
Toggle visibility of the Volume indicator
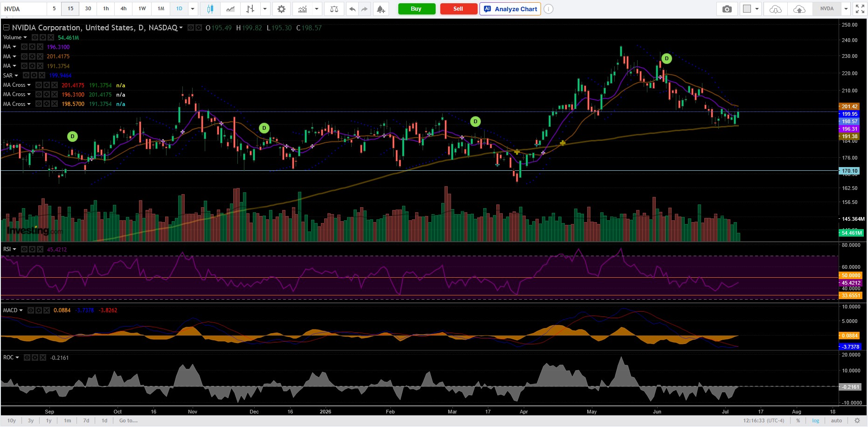[35, 37]
